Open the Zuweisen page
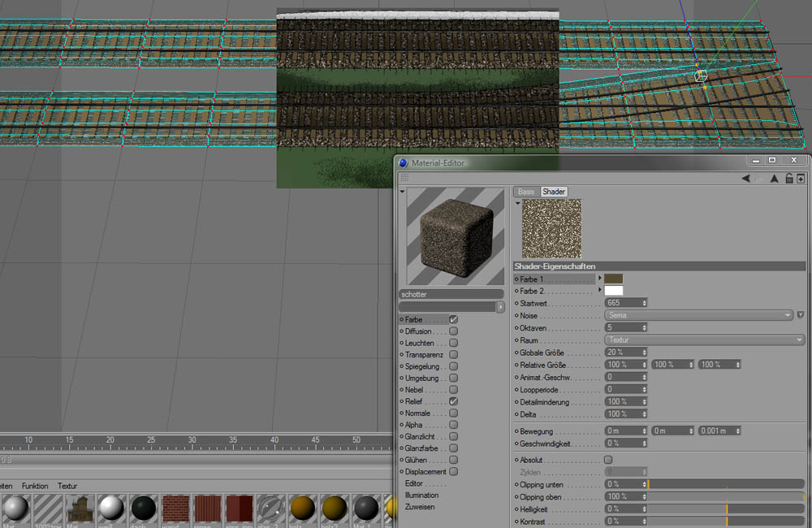Screen dimensions: 812x528 pos(420,506)
